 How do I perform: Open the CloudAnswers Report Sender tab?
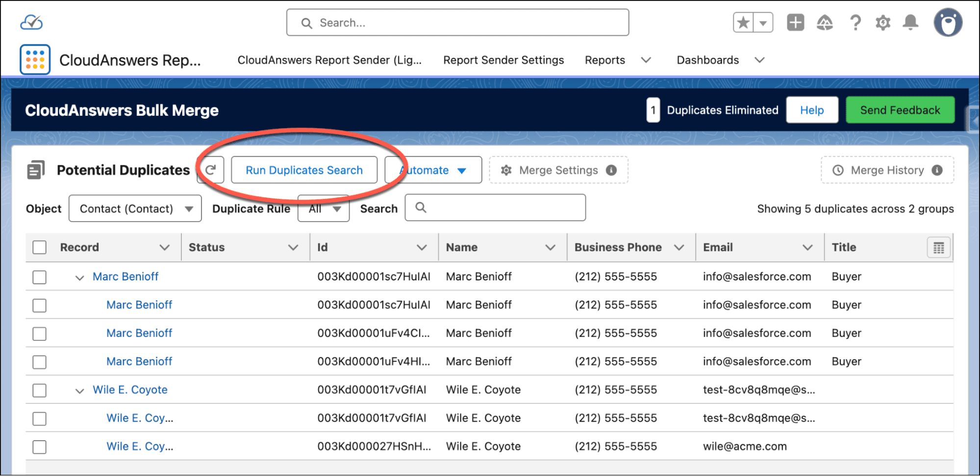click(x=329, y=60)
